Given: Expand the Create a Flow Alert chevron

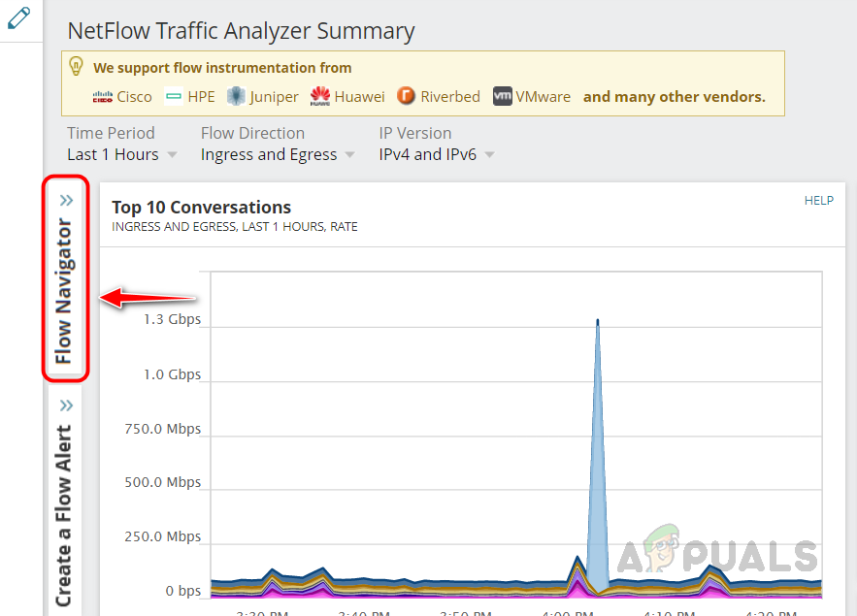Looking at the screenshot, I should tap(66, 405).
